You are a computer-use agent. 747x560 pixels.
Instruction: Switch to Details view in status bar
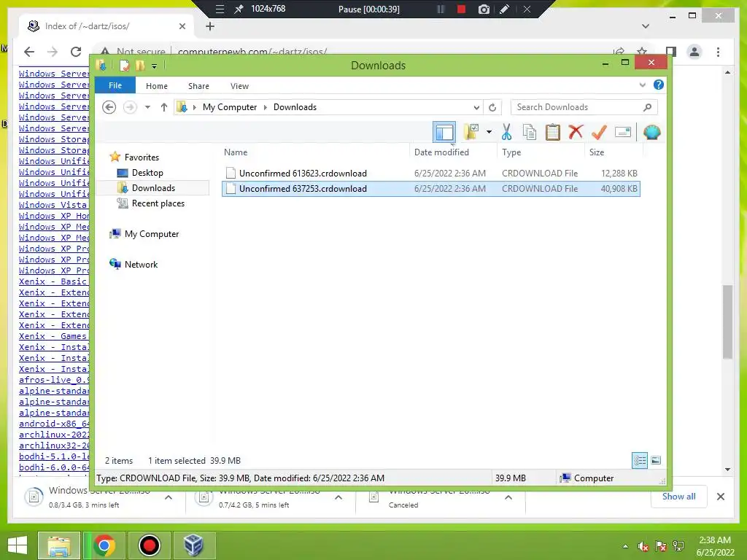[640, 461]
